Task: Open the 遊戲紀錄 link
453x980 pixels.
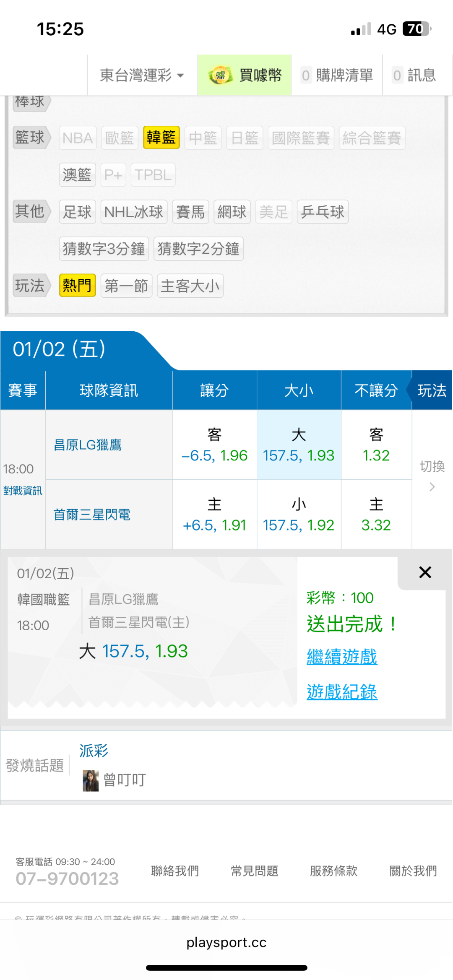Action: pyautogui.click(x=342, y=691)
